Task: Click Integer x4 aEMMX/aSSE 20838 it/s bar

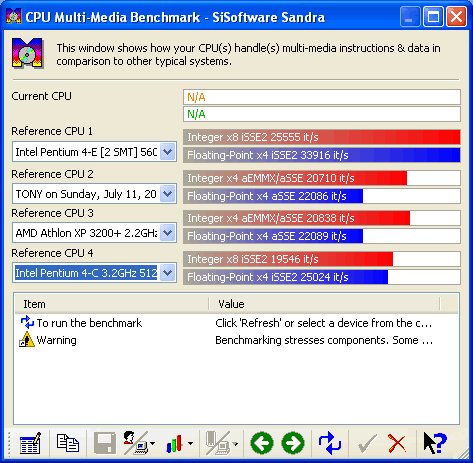Action: 322,218
